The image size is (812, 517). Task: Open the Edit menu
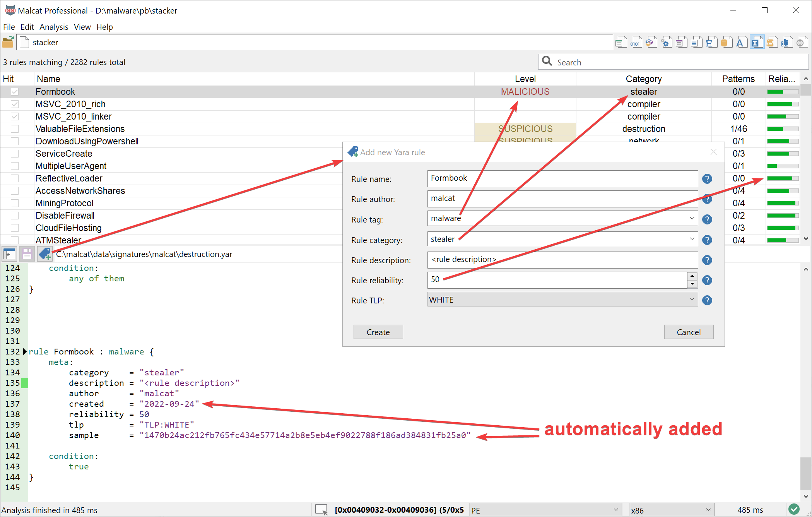click(x=27, y=27)
